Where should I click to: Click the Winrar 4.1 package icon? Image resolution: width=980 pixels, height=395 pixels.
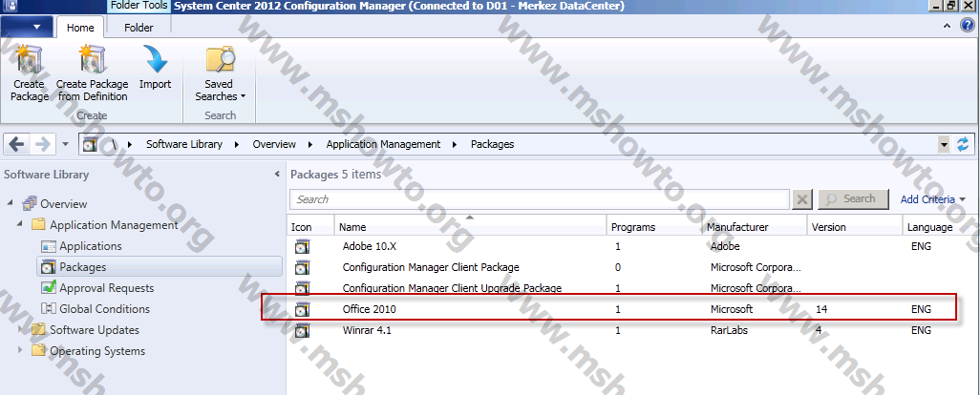pyautogui.click(x=303, y=330)
